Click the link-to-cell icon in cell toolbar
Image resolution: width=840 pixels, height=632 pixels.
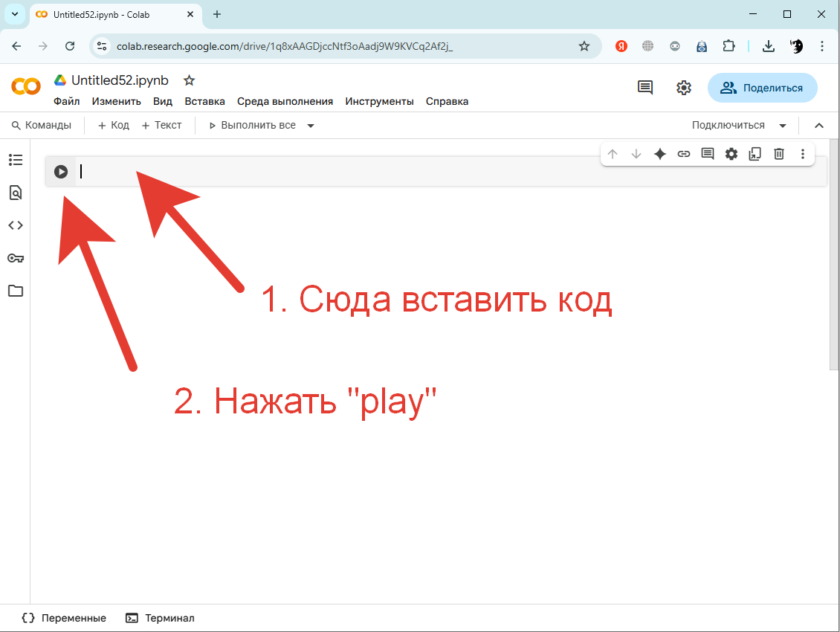684,154
